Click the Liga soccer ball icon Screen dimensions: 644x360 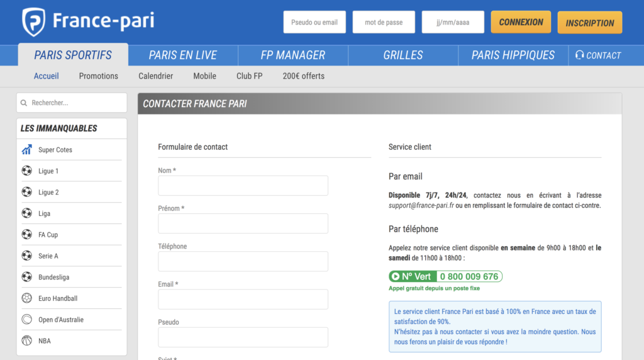click(26, 213)
